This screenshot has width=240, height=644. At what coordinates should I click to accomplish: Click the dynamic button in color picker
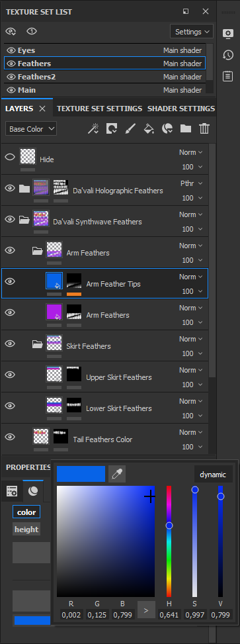(x=213, y=475)
